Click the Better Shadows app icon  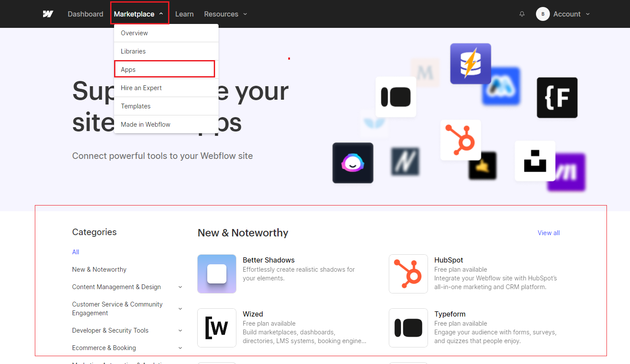pyautogui.click(x=217, y=274)
